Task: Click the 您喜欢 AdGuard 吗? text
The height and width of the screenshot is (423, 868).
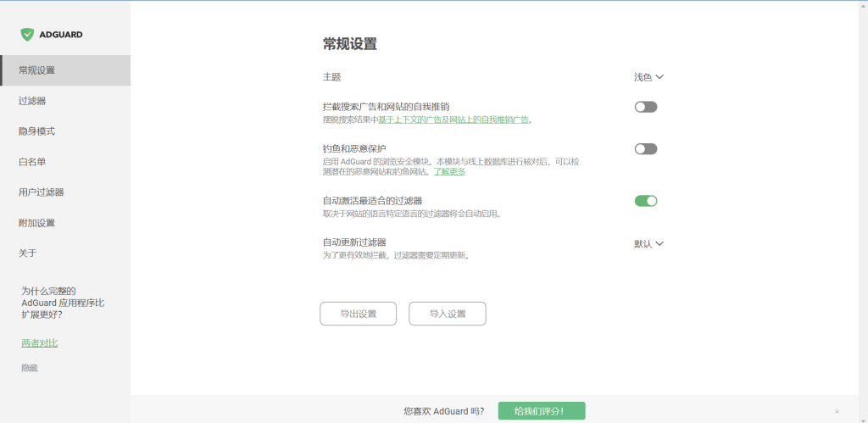Action: 444,411
